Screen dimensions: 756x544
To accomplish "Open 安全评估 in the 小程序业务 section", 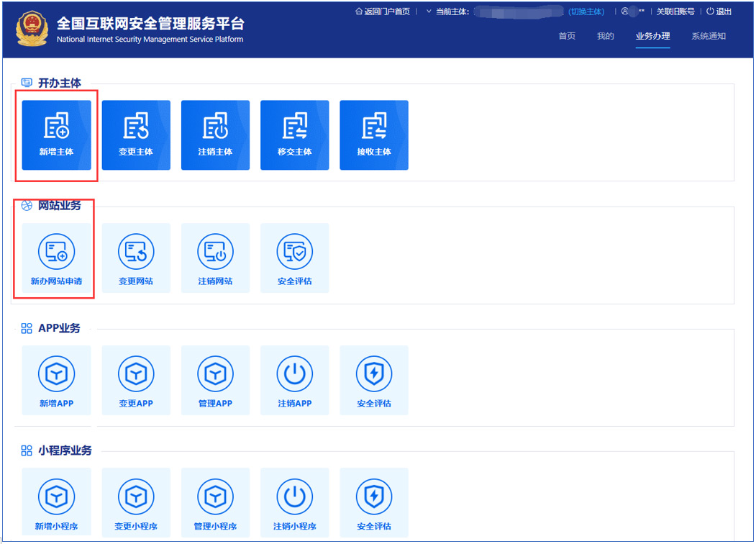I will tap(373, 502).
